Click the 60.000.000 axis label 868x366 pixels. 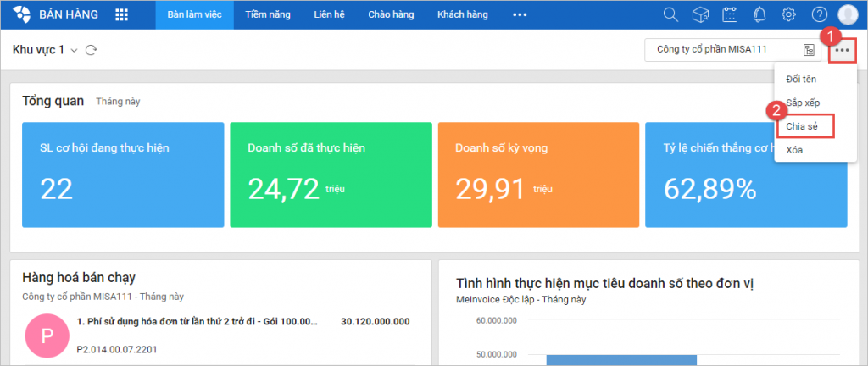(497, 320)
